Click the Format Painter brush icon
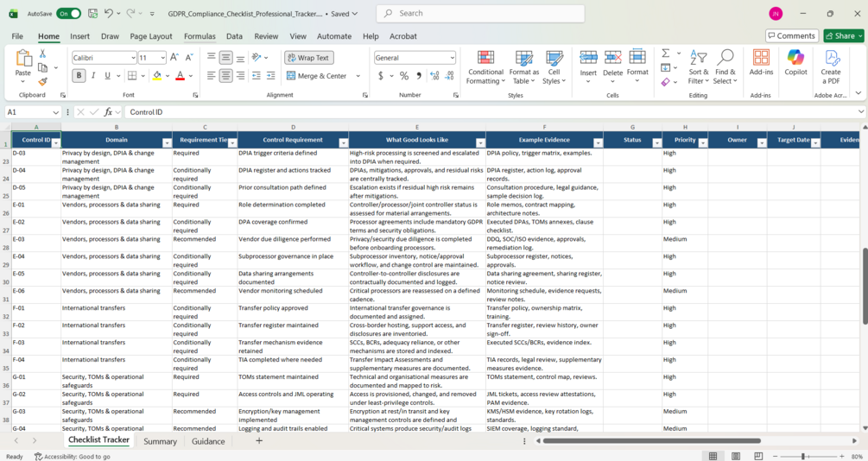This screenshot has height=461, width=868. pyautogui.click(x=42, y=81)
